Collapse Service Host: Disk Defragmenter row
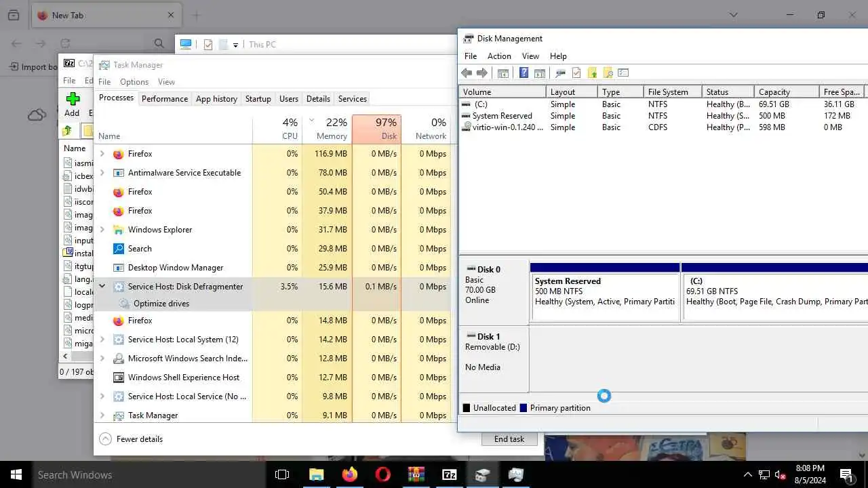 [102, 287]
